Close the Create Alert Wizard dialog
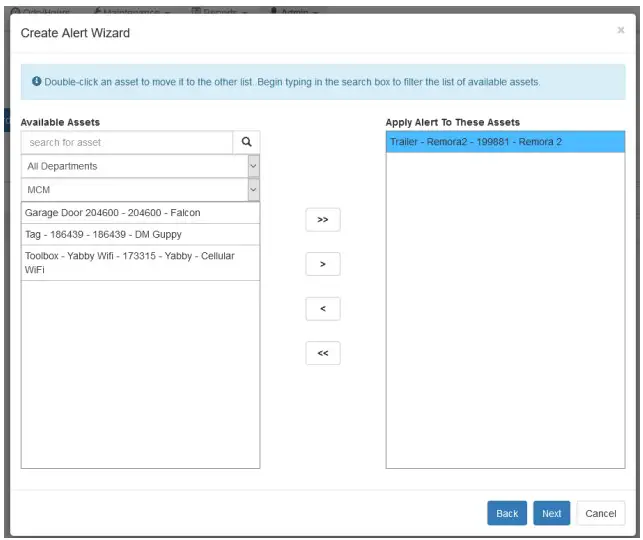The height and width of the screenshot is (540, 643). click(620, 30)
